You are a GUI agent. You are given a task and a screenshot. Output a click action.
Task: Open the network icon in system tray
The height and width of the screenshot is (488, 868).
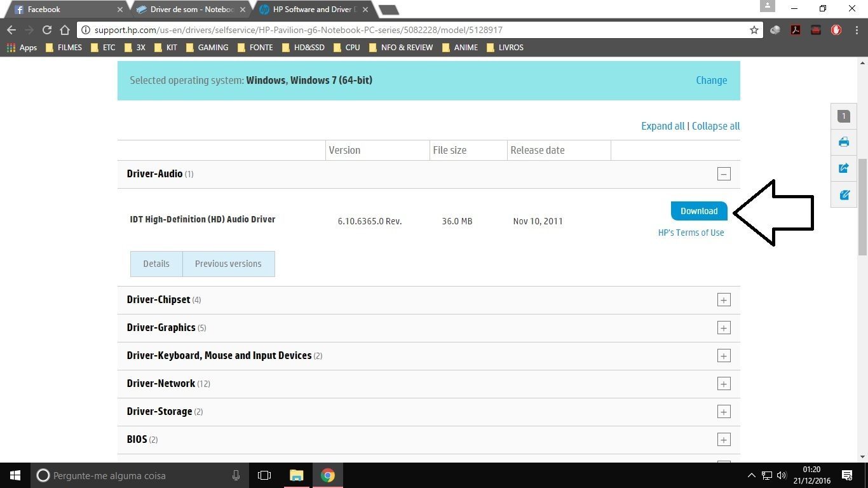[767, 475]
